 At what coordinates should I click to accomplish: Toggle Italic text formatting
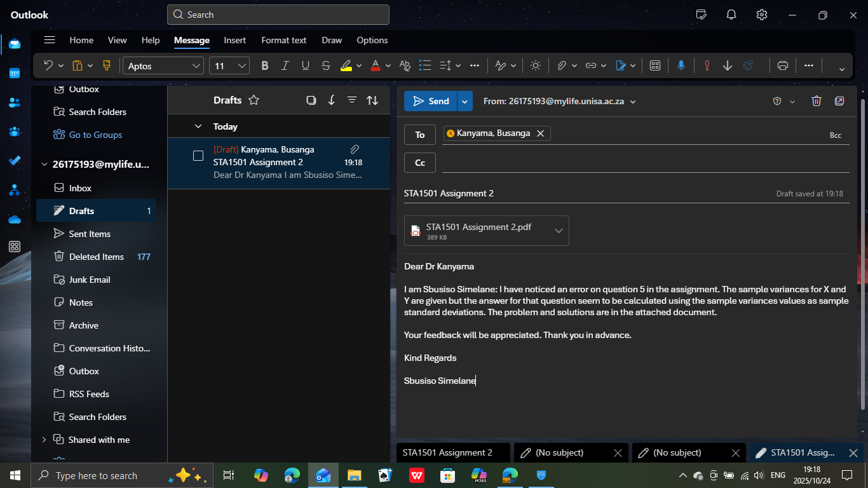pyautogui.click(x=285, y=65)
